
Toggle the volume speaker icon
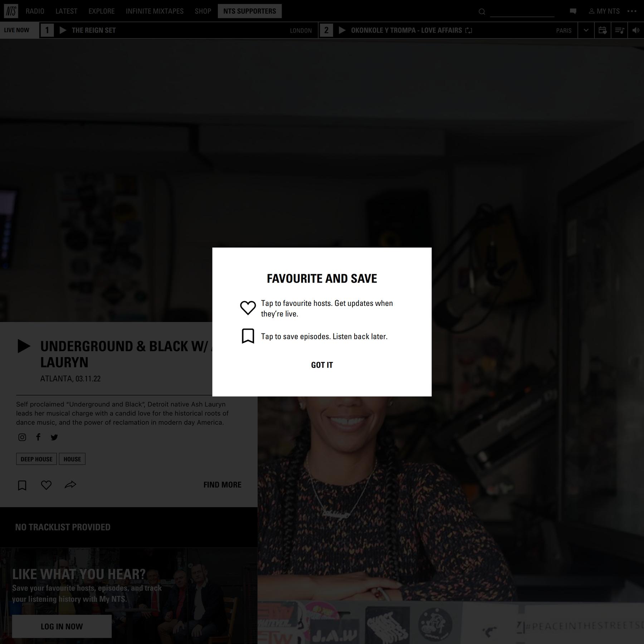point(636,30)
